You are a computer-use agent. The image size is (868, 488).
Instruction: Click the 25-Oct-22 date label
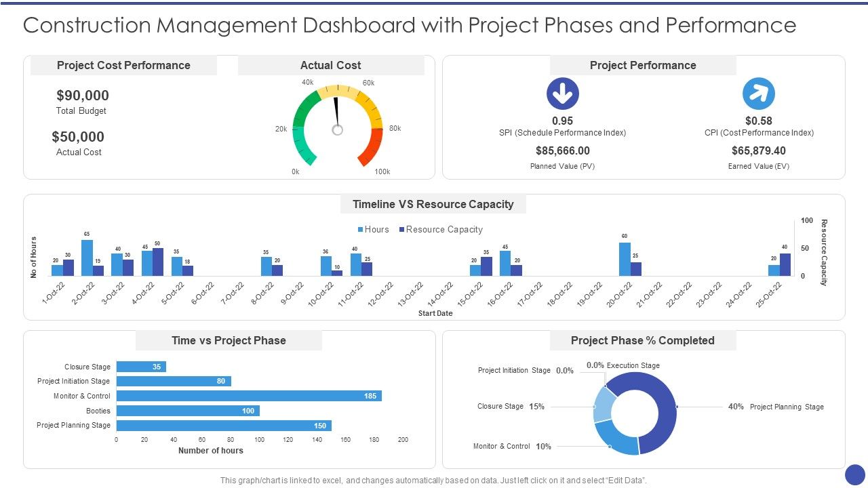coord(770,294)
